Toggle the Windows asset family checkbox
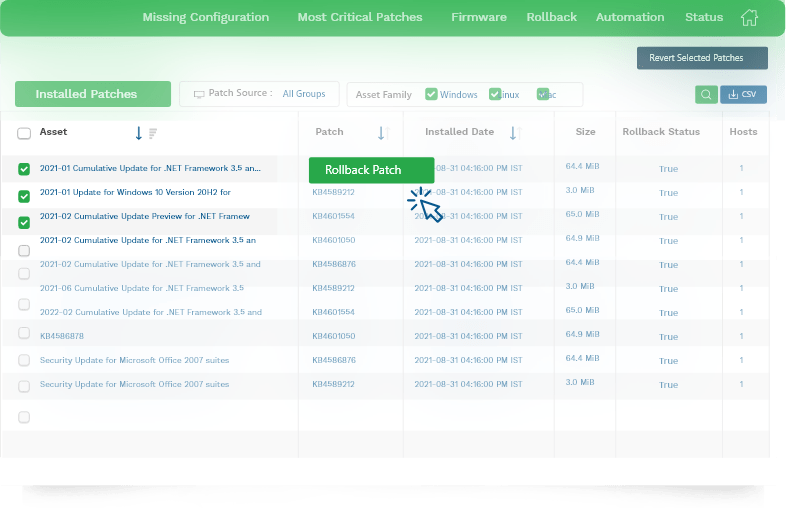Viewport: 786px width, 508px height. (431, 94)
